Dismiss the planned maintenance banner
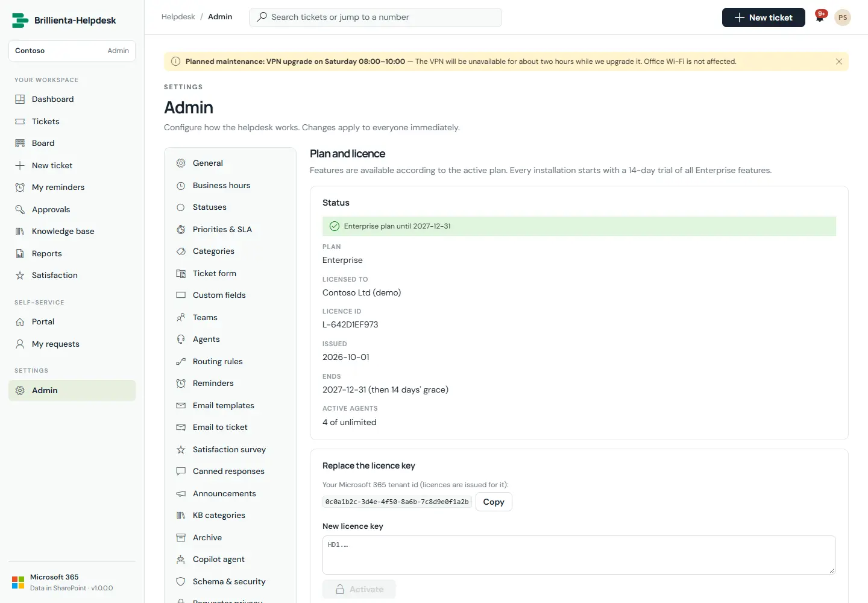The image size is (868, 603). coord(838,62)
